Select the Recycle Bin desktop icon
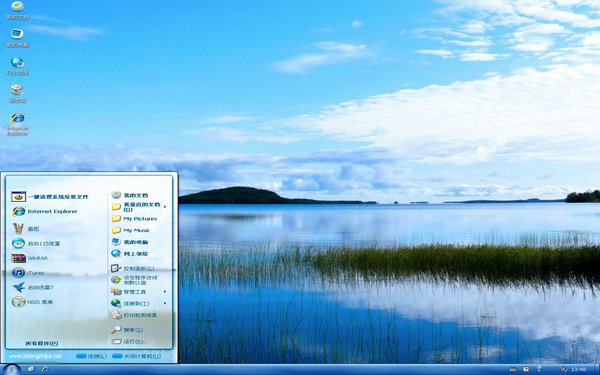The image size is (600, 375). [17, 93]
